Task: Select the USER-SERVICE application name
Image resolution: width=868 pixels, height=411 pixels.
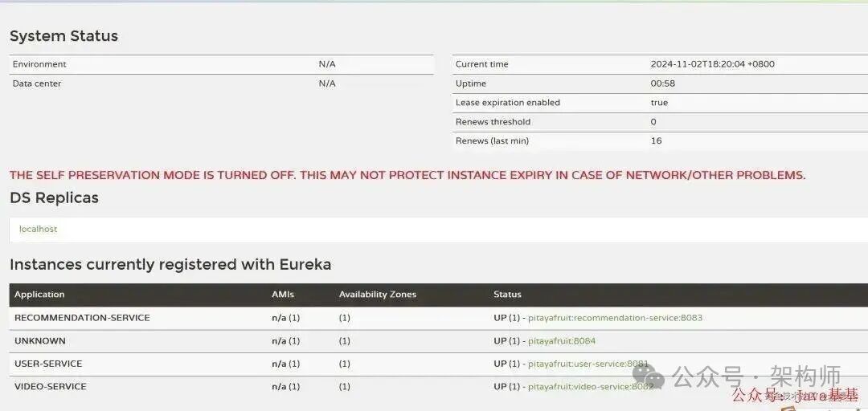Action: 48,364
